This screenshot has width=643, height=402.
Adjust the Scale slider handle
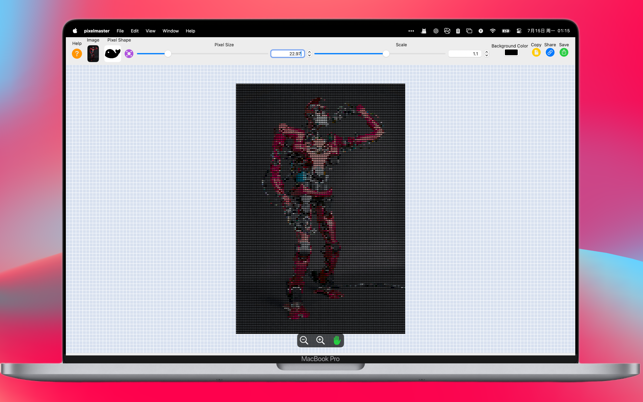pyautogui.click(x=386, y=53)
